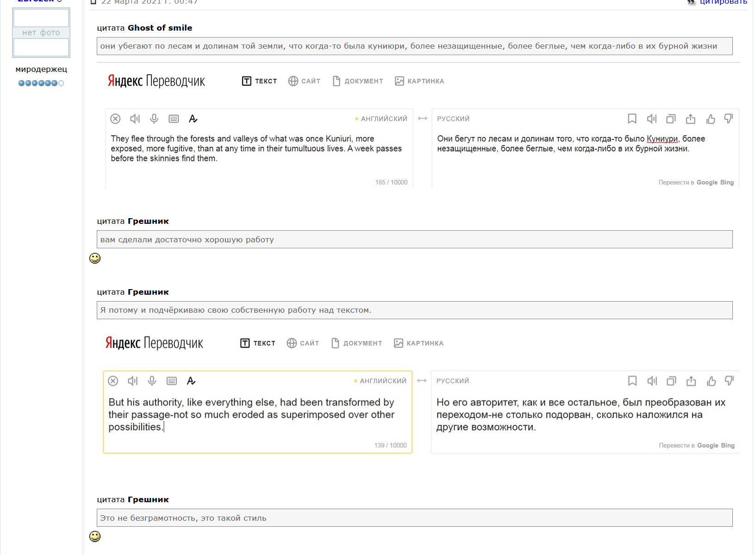The height and width of the screenshot is (555, 756).
Task: Select ТЕКСТ tab in upper translator
Action: (259, 81)
